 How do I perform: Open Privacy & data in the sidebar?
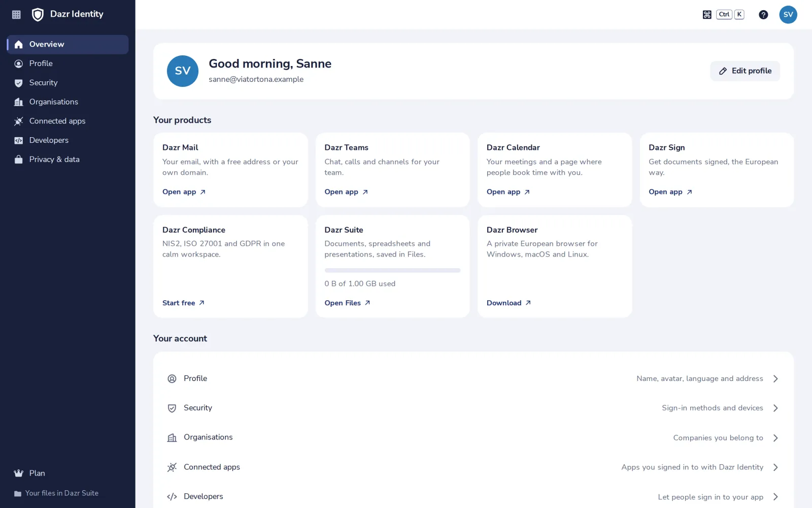(x=67, y=160)
